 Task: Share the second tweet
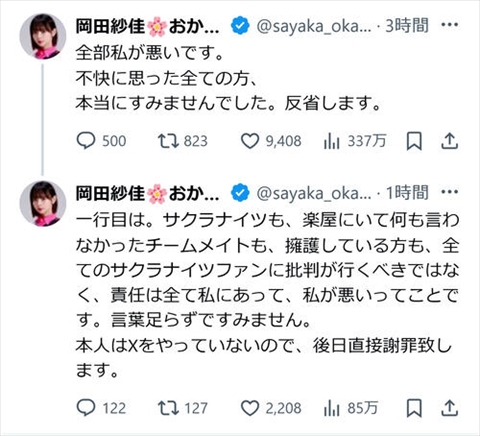449,408
